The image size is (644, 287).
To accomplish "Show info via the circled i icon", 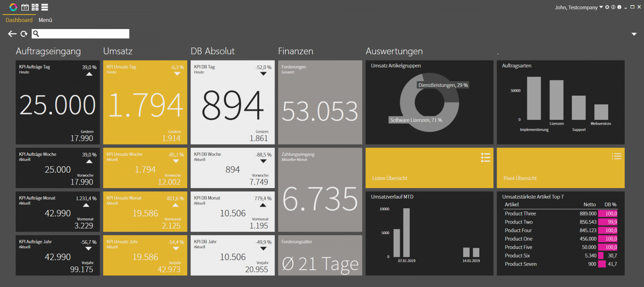I will (x=619, y=7).
